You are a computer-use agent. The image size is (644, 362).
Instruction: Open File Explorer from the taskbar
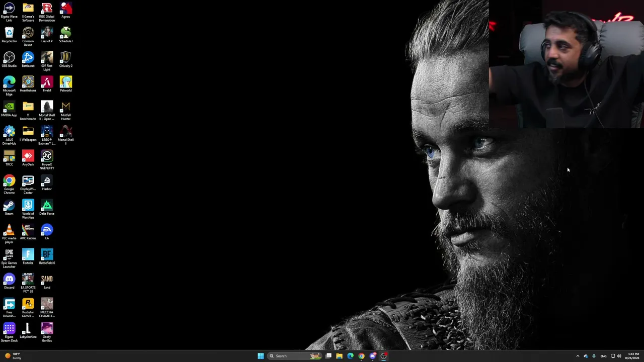pyautogui.click(x=339, y=356)
